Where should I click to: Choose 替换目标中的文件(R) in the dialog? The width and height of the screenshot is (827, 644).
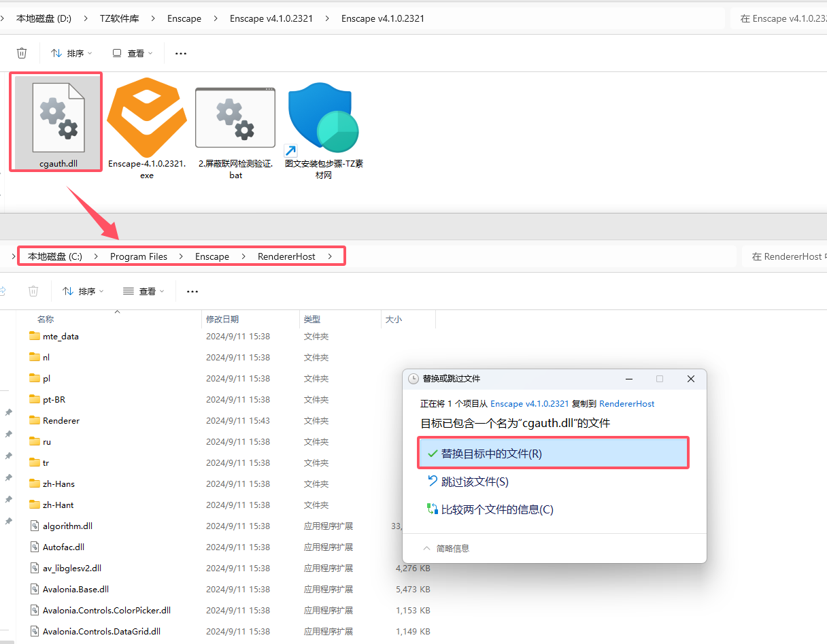pyautogui.click(x=554, y=453)
